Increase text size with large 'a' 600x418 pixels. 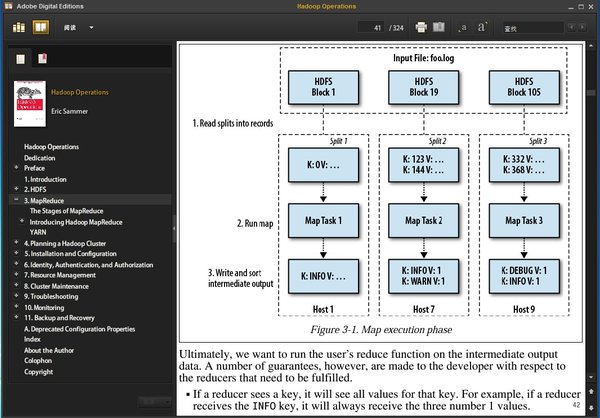click(x=482, y=26)
